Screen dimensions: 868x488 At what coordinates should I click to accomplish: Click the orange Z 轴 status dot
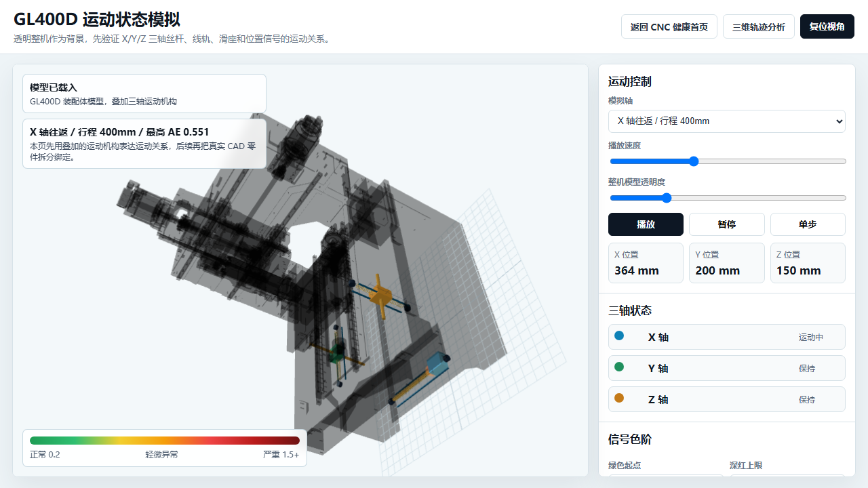point(618,398)
